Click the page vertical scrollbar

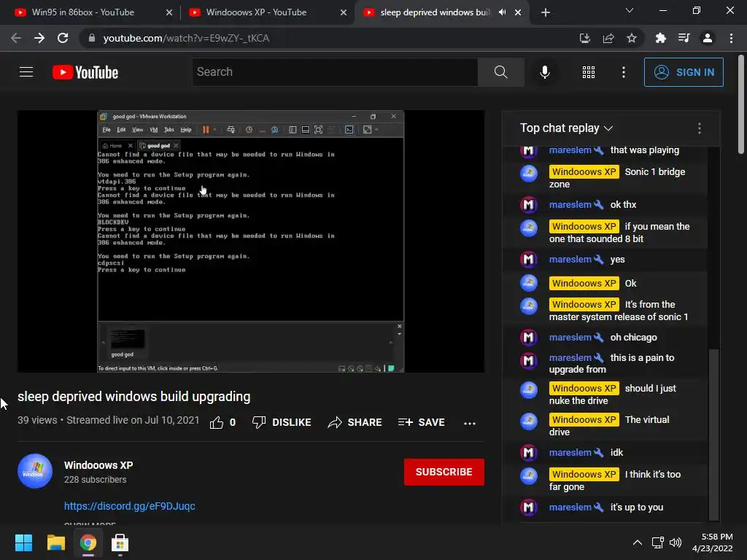[x=741, y=105]
